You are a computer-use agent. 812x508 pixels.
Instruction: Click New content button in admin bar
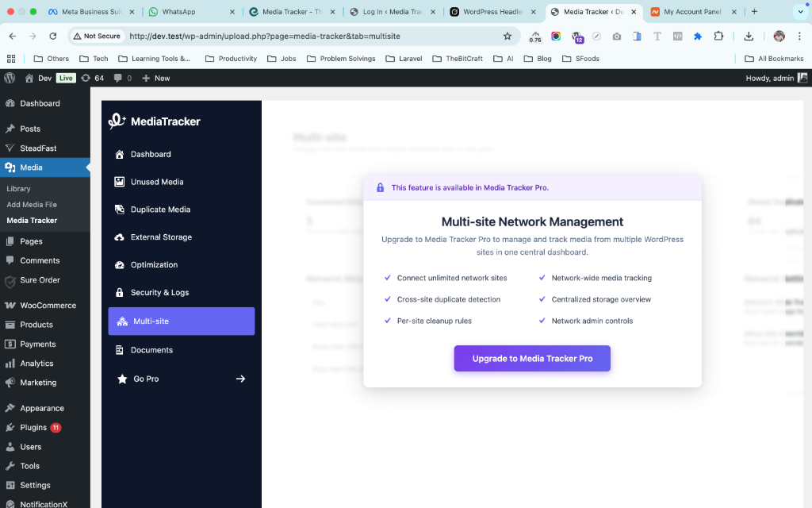[x=156, y=79]
